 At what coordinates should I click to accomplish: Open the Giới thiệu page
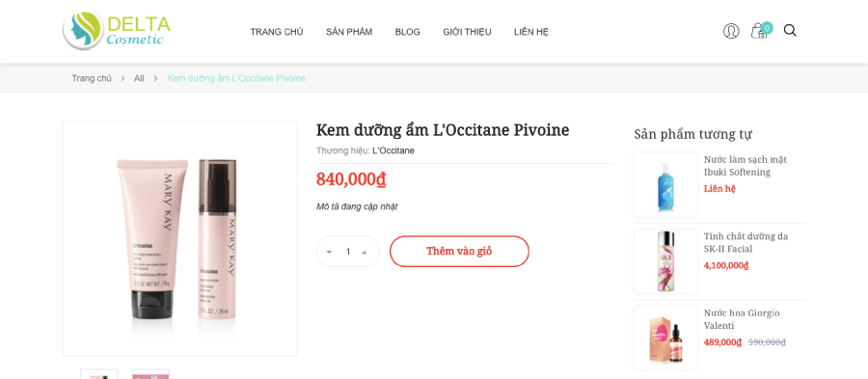pyautogui.click(x=467, y=32)
